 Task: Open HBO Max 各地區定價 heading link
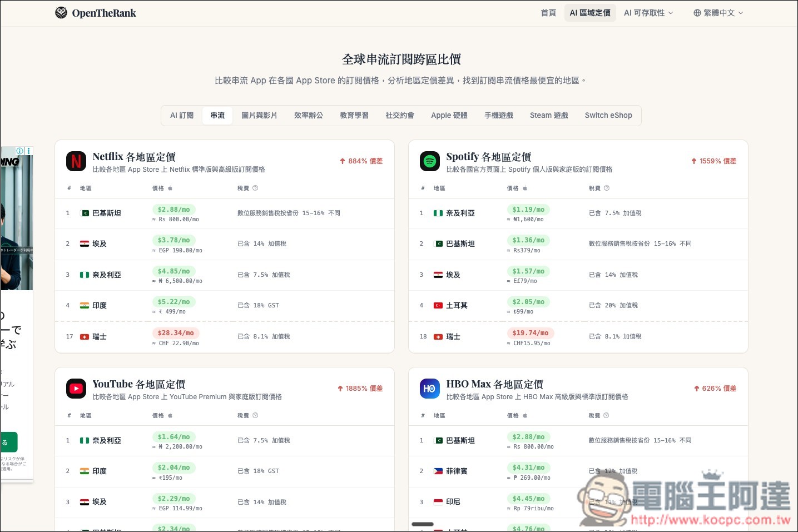494,384
